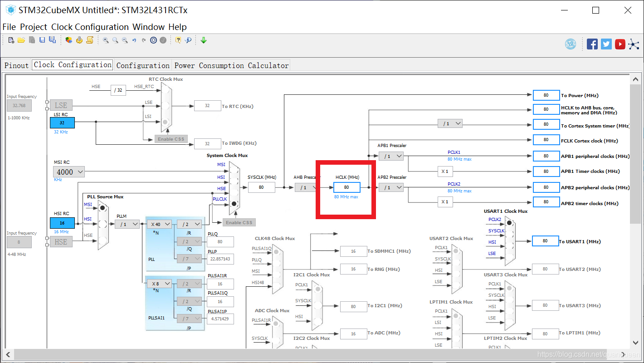Open the Window menu
This screenshot has width=644, height=363.
click(149, 27)
